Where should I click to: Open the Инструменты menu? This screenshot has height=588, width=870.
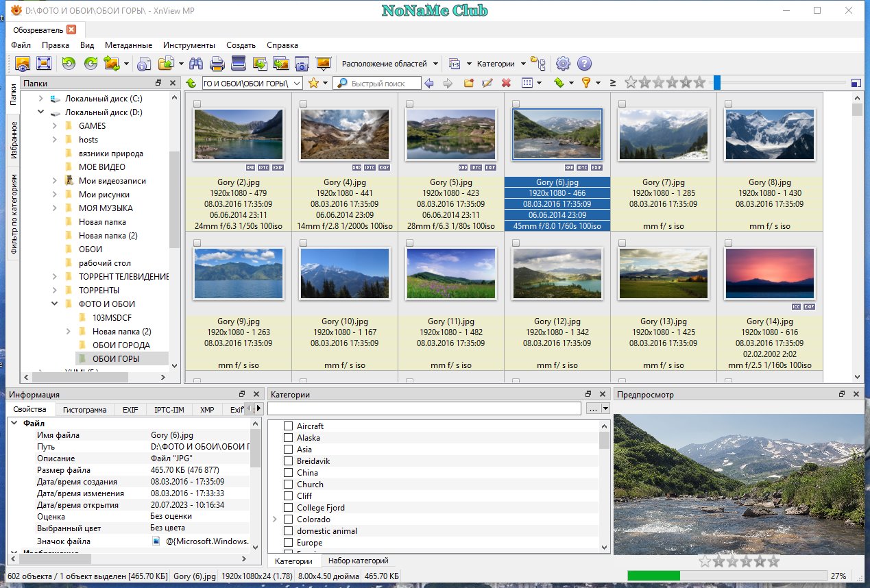(189, 45)
